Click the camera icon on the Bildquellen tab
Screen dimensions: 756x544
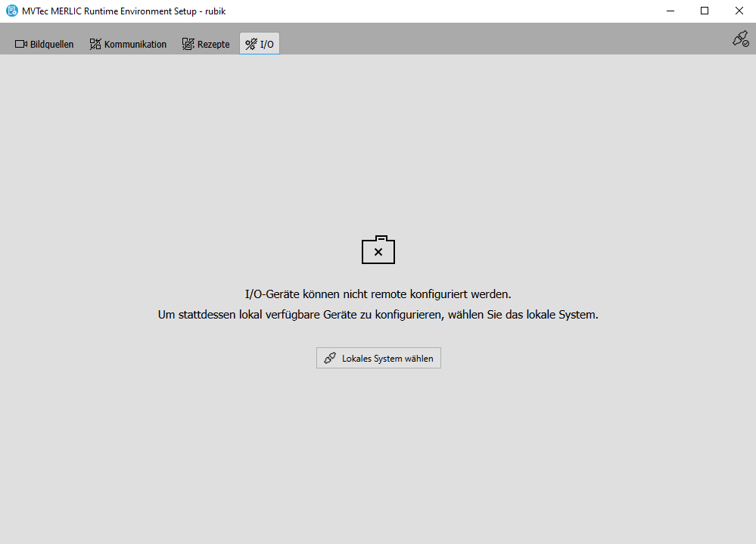point(21,44)
